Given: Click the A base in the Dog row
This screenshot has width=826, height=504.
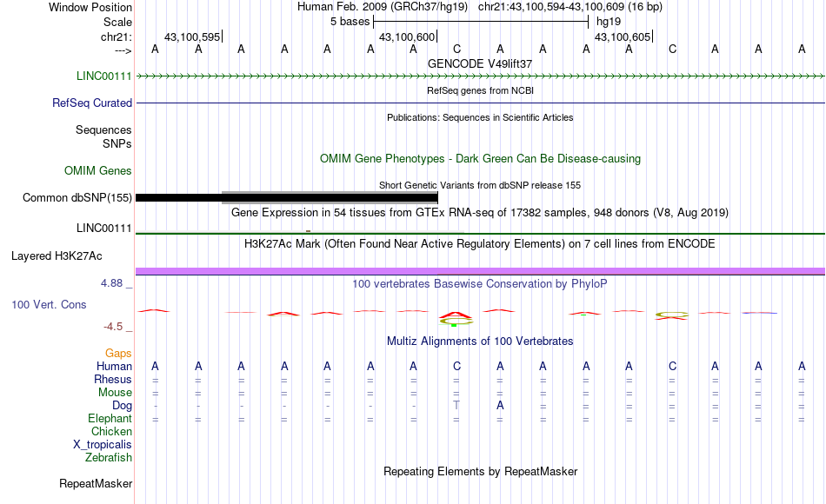Looking at the screenshot, I should (x=500, y=406).
